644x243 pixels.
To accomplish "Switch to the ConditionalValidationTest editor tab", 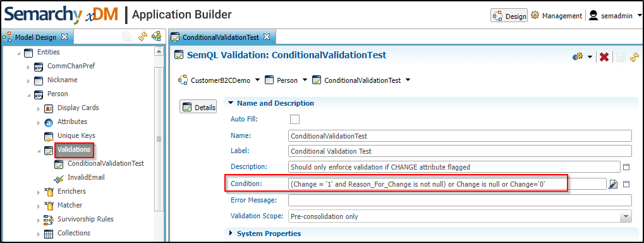I will click(x=221, y=37).
